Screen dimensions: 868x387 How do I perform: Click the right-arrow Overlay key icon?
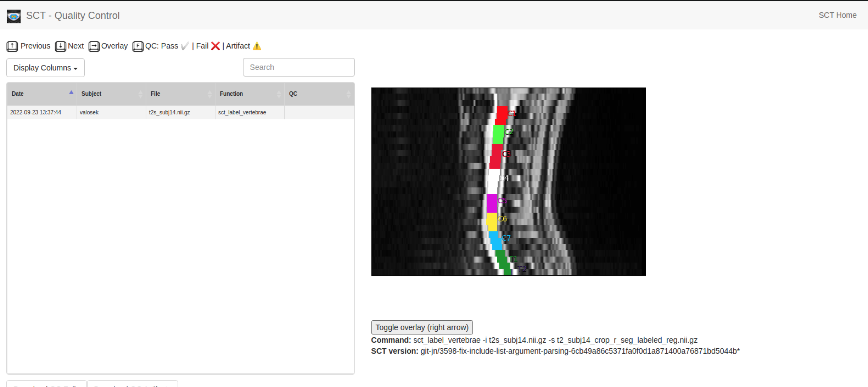(94, 46)
